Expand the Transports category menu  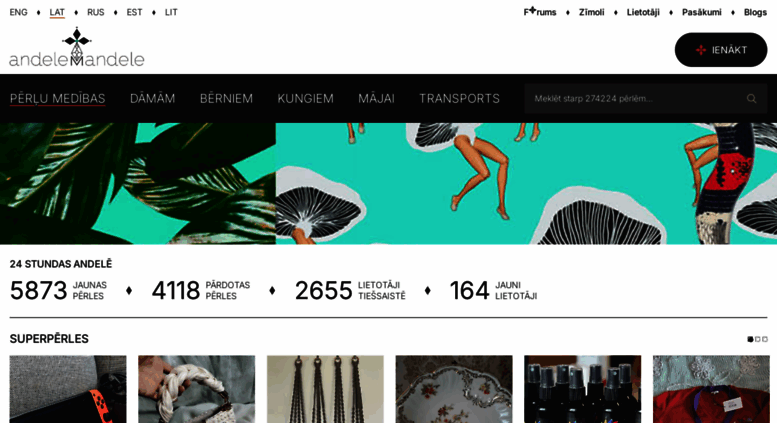(459, 99)
